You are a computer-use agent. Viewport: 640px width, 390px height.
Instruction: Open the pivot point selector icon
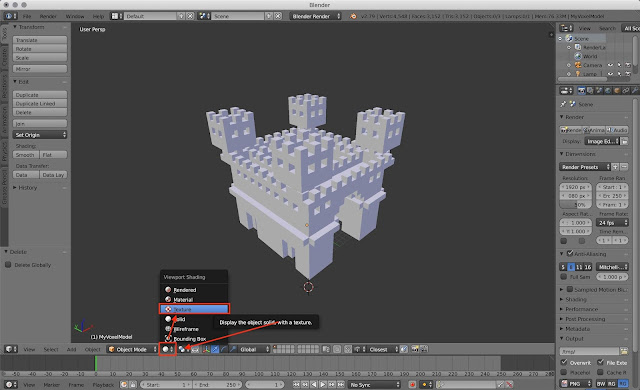point(183,349)
